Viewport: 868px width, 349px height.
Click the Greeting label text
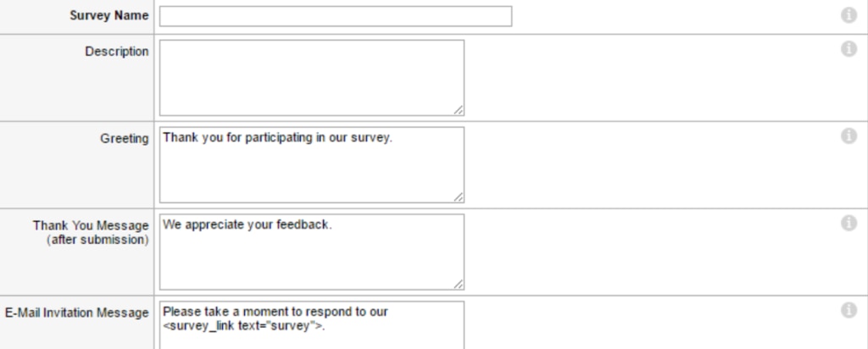click(x=125, y=139)
